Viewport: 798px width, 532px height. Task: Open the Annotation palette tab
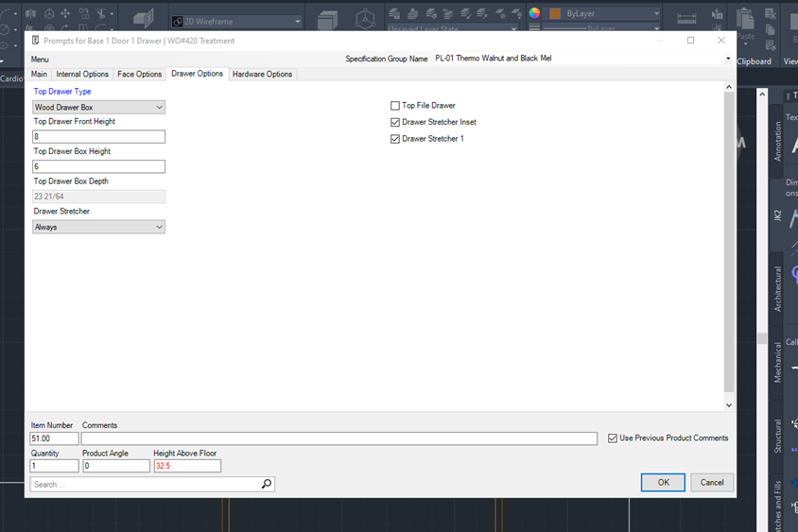777,141
